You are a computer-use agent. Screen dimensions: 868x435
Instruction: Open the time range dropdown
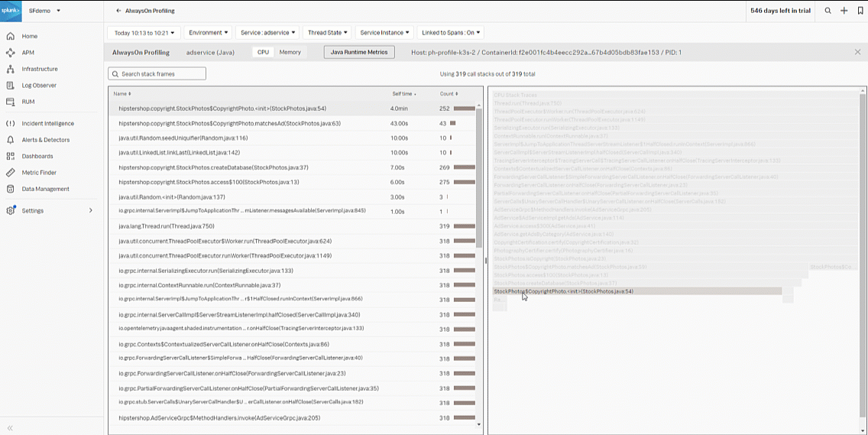pyautogui.click(x=144, y=33)
